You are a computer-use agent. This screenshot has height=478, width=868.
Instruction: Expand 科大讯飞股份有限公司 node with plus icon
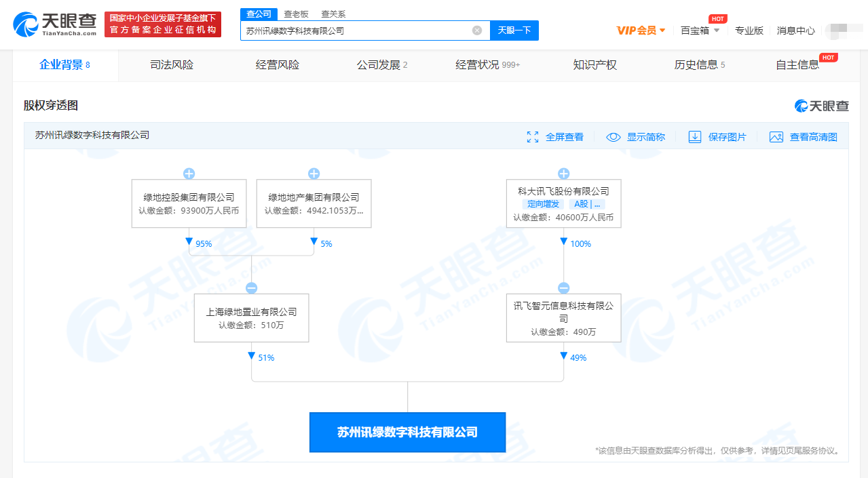(x=563, y=174)
